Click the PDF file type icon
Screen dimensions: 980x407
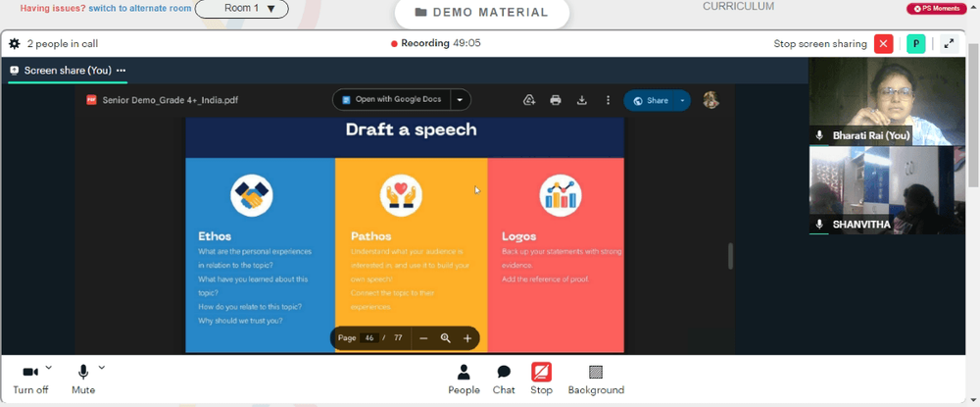[x=91, y=100]
